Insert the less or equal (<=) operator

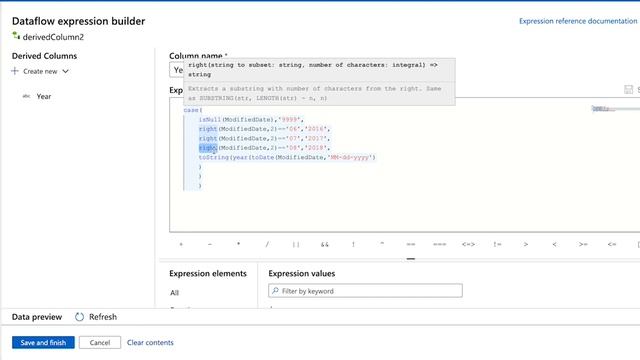tap(612, 244)
